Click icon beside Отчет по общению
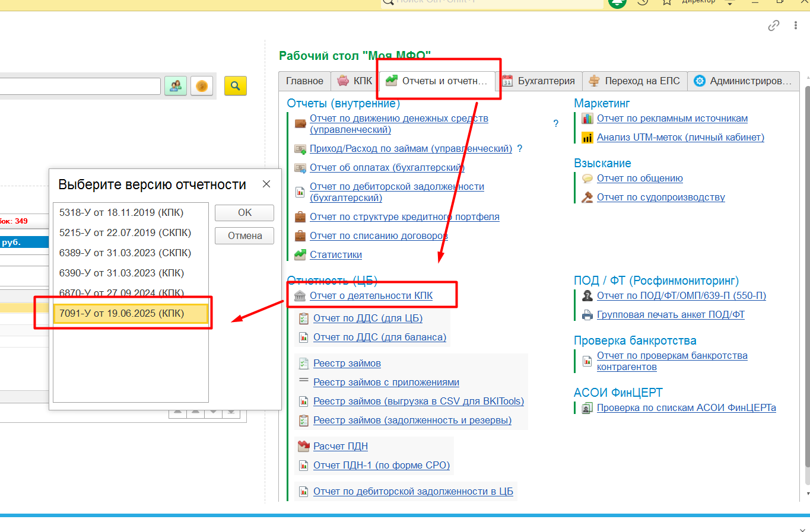810x532 pixels. (x=587, y=179)
